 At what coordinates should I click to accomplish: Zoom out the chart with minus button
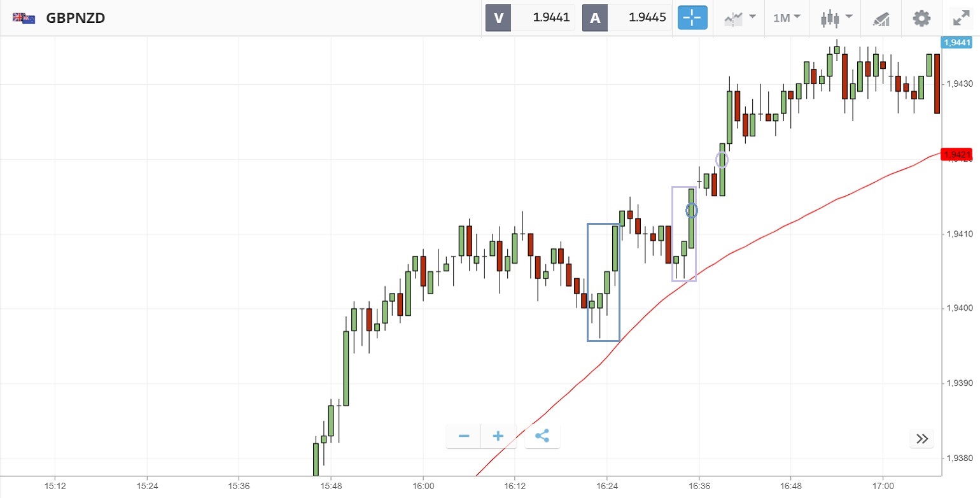[x=464, y=436]
